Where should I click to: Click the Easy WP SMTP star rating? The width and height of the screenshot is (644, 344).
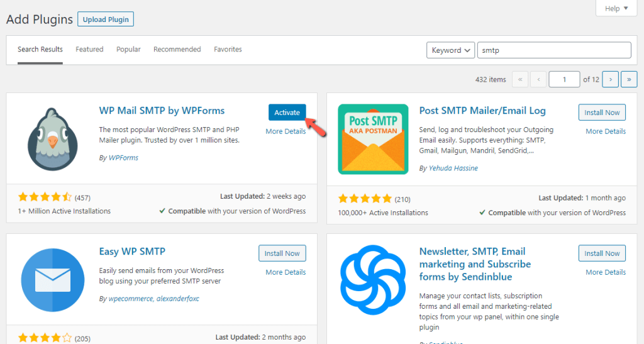45,338
